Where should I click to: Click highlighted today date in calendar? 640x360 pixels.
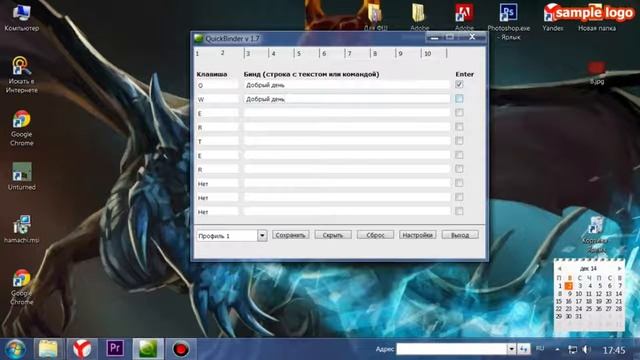coord(569,286)
